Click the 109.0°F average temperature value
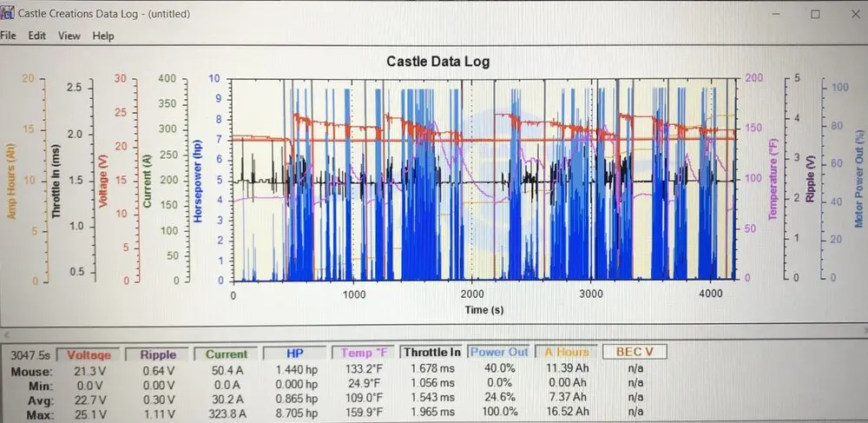The width and height of the screenshot is (868, 423). click(365, 398)
